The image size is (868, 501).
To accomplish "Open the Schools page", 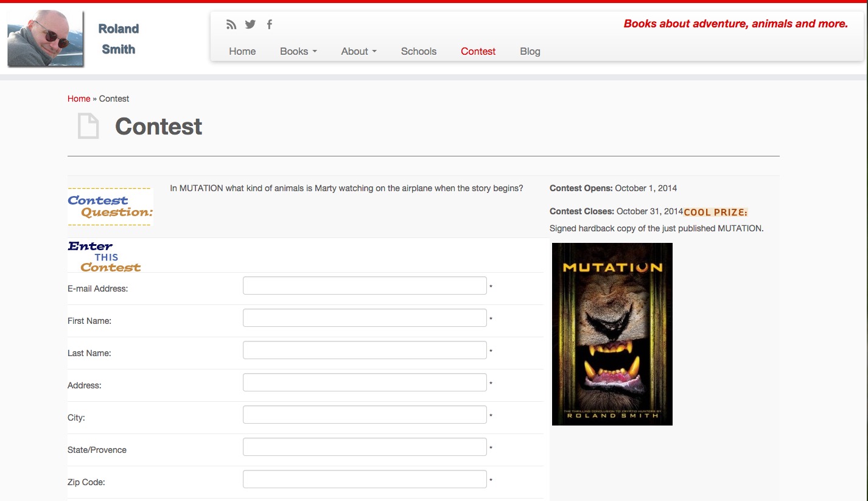I will (418, 52).
